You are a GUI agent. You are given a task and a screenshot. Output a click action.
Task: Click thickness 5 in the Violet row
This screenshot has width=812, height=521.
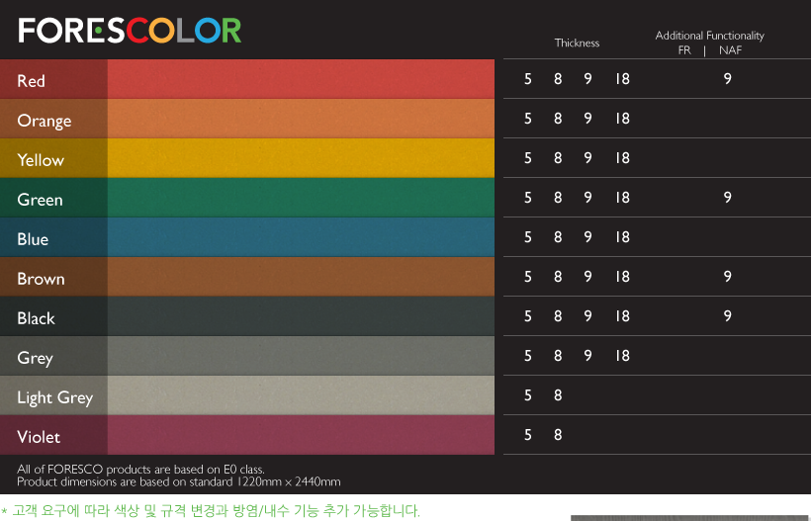528,435
